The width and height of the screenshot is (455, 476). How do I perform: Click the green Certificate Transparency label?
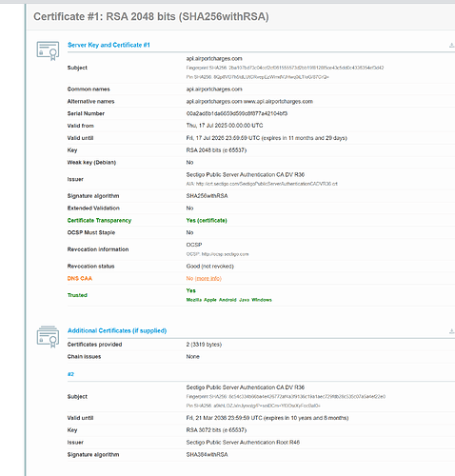[99, 220]
